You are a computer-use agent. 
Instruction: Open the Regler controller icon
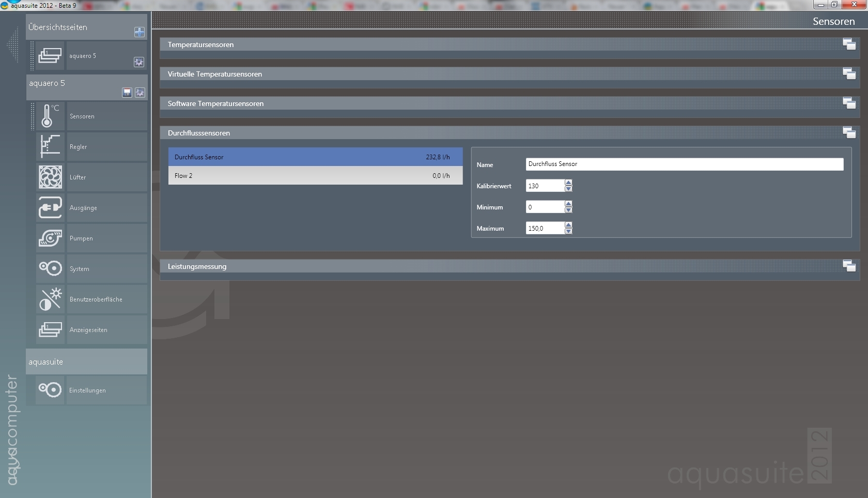point(50,147)
